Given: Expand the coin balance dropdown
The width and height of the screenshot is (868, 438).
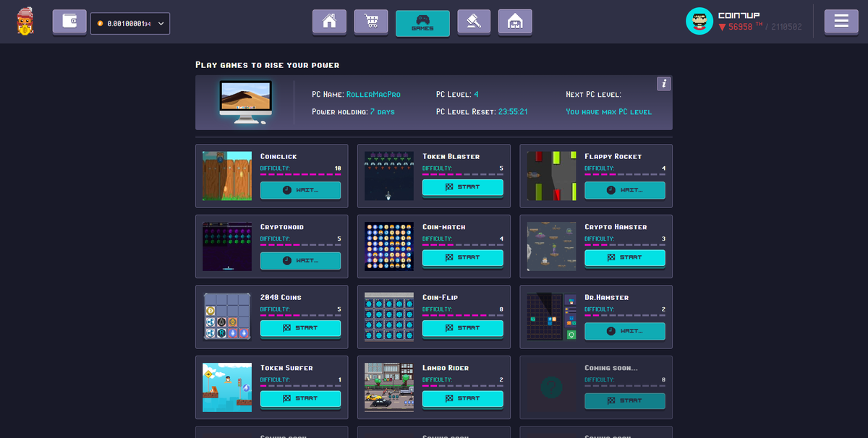Looking at the screenshot, I should [x=130, y=23].
